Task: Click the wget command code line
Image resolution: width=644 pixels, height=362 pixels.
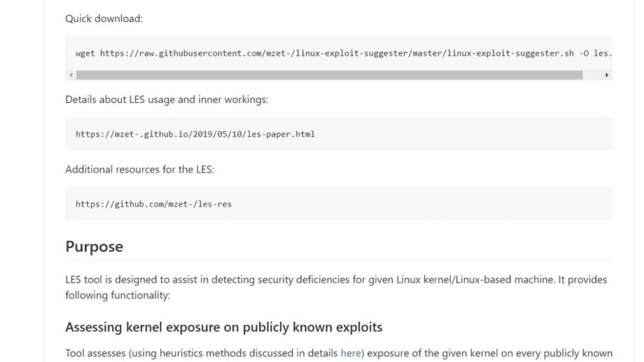Action: point(344,53)
